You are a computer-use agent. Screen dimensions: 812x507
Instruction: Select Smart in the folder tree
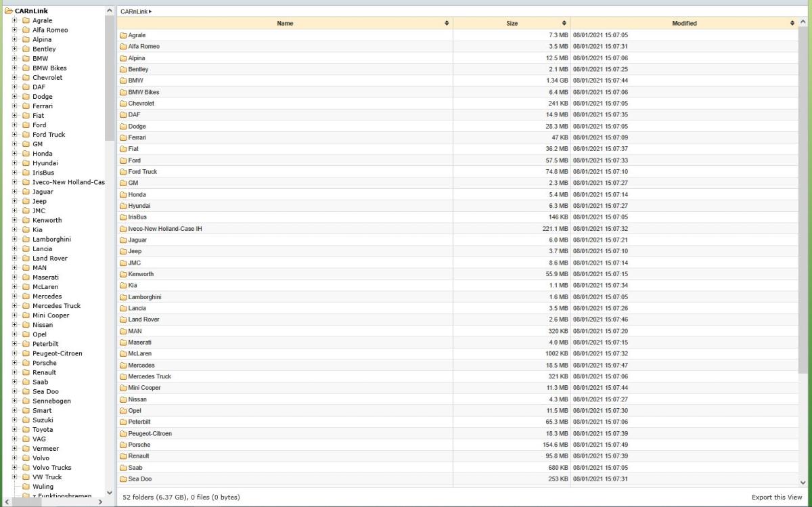[42, 411]
